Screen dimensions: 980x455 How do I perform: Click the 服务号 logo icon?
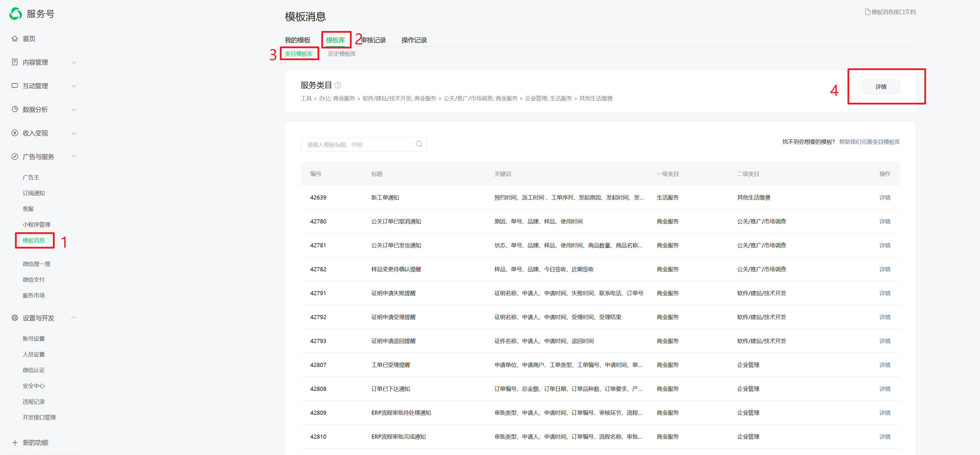click(15, 14)
